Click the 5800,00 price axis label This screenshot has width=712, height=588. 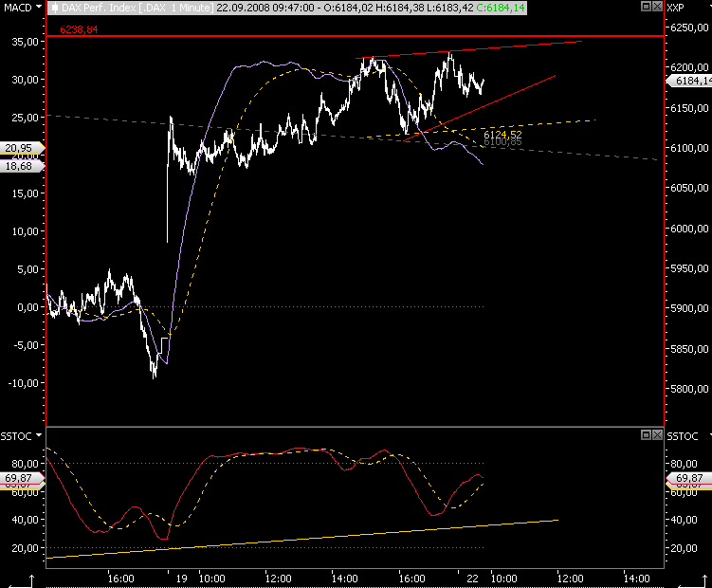click(690, 389)
